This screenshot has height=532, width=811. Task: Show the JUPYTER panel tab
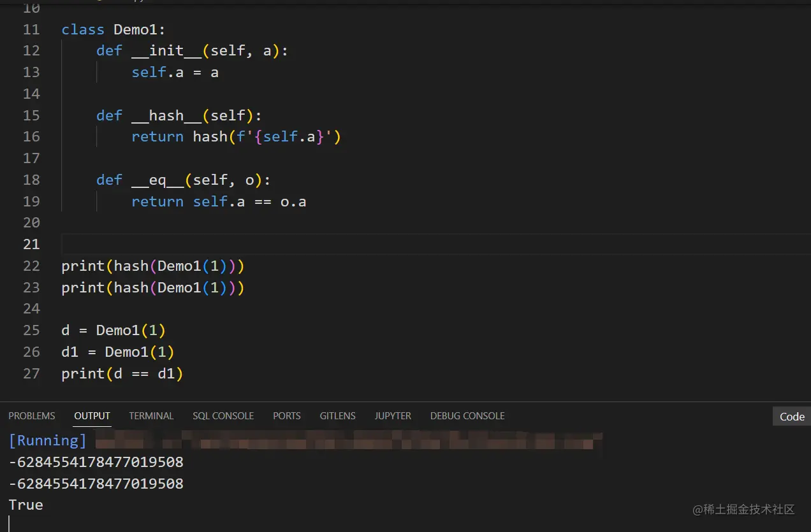click(393, 416)
